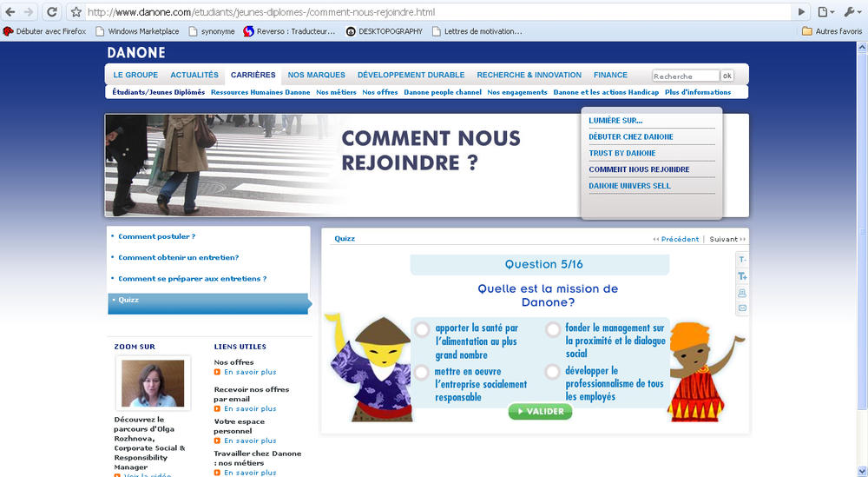868x477 pixels.
Task: Click the ok search button
Action: coord(727,76)
